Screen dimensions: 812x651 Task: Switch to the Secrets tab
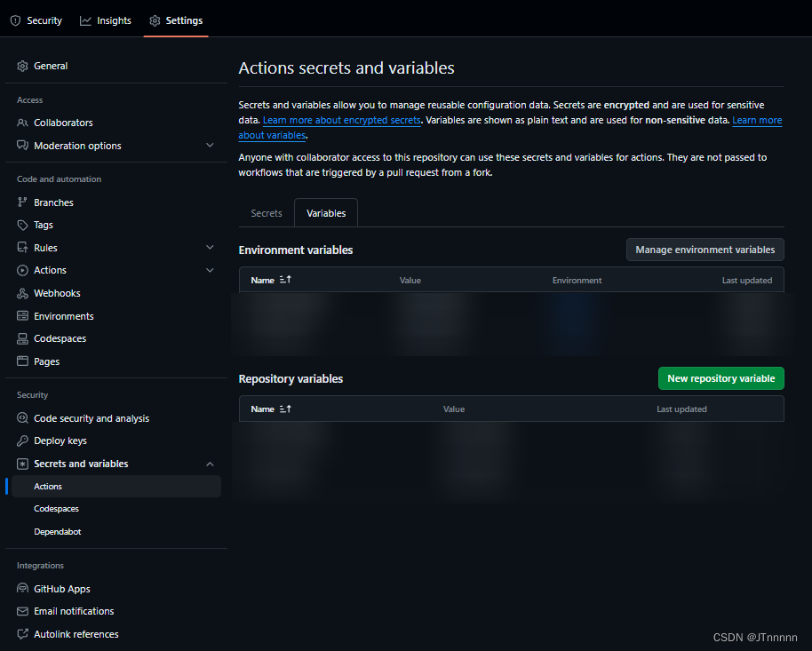click(x=267, y=213)
